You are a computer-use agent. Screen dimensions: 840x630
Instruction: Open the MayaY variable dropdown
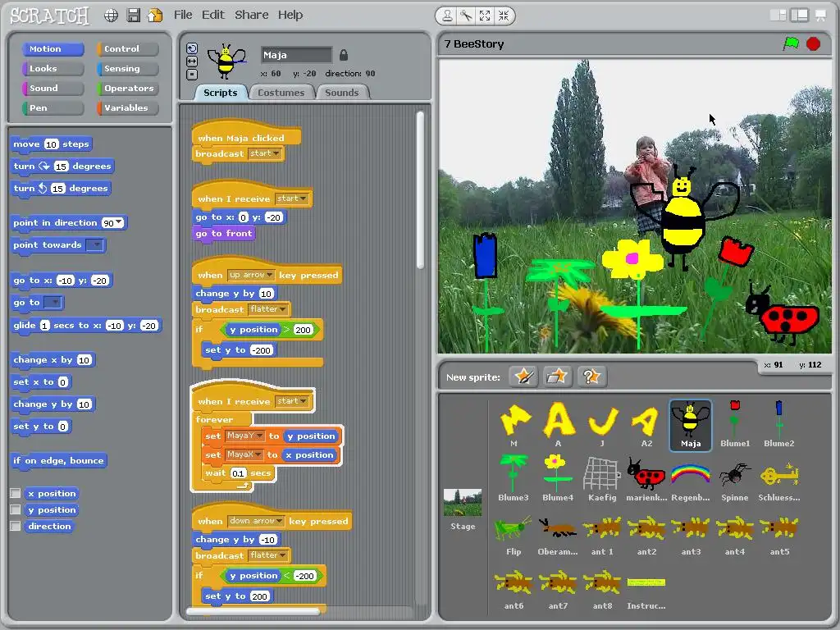point(244,436)
